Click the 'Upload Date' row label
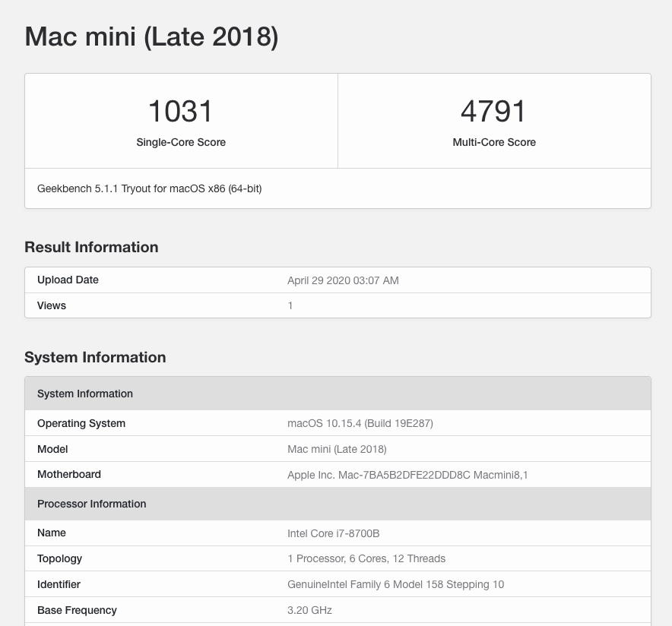Image resolution: width=672 pixels, height=626 pixels. pyautogui.click(x=68, y=280)
